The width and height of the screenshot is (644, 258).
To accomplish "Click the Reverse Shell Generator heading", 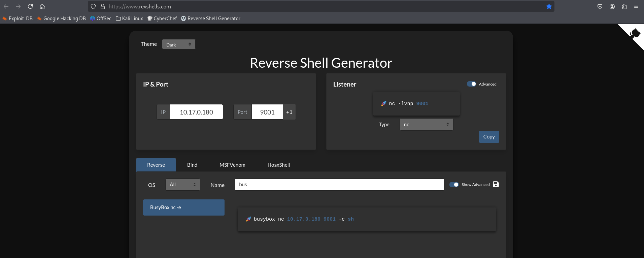I will 321,63.
